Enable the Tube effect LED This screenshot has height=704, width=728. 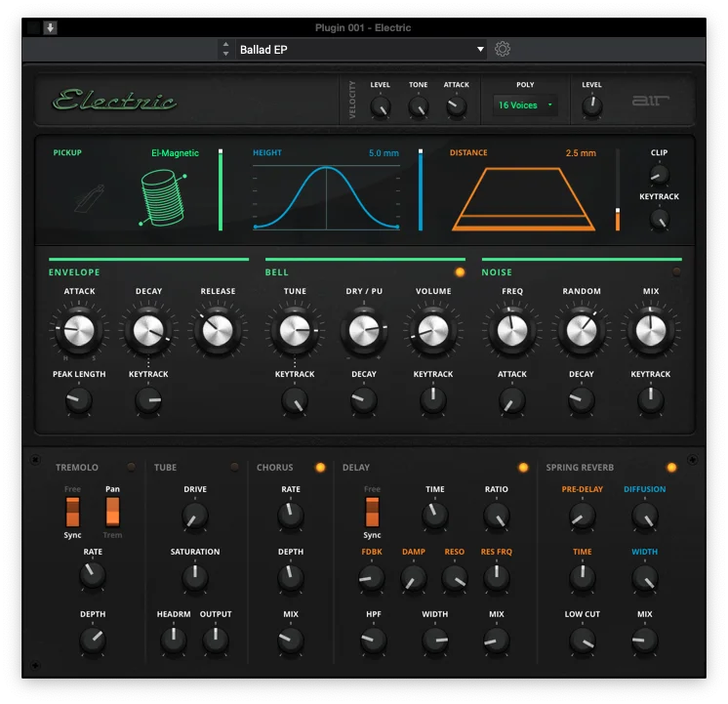point(234,467)
